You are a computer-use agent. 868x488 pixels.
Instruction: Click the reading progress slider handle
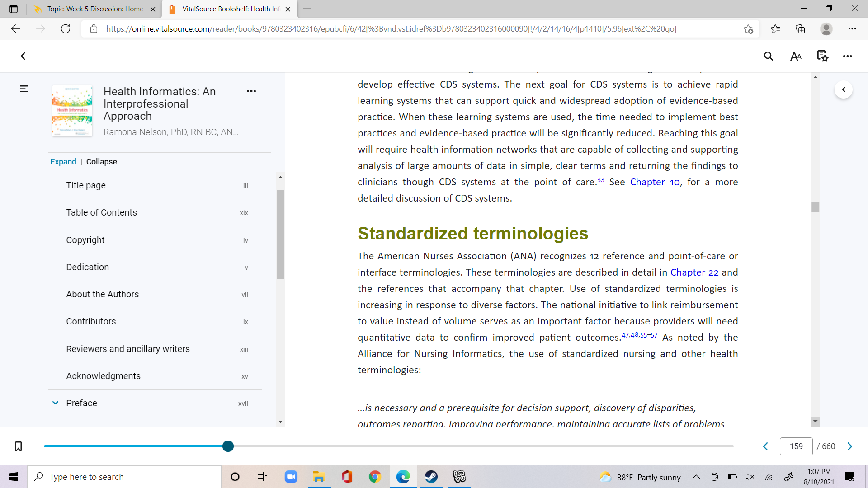point(228,446)
